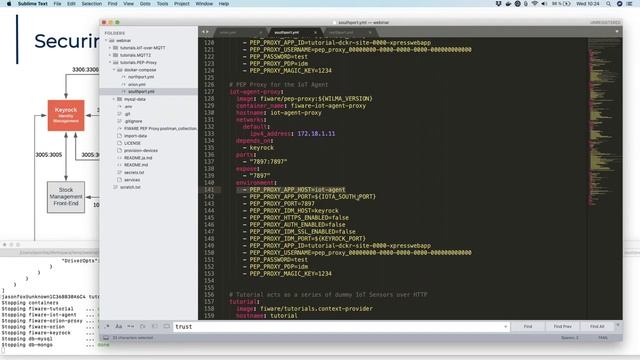Select southport.yml in the sidebar

[141, 92]
